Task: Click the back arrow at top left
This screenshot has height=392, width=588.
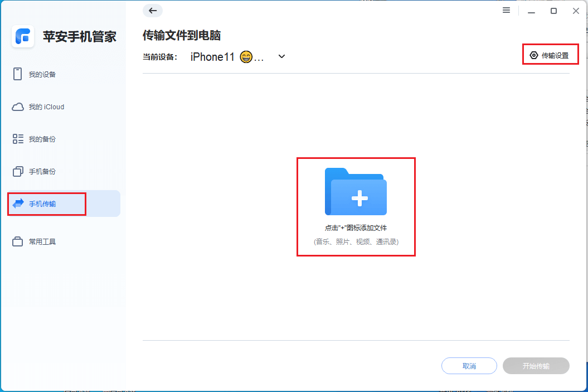Action: click(152, 11)
